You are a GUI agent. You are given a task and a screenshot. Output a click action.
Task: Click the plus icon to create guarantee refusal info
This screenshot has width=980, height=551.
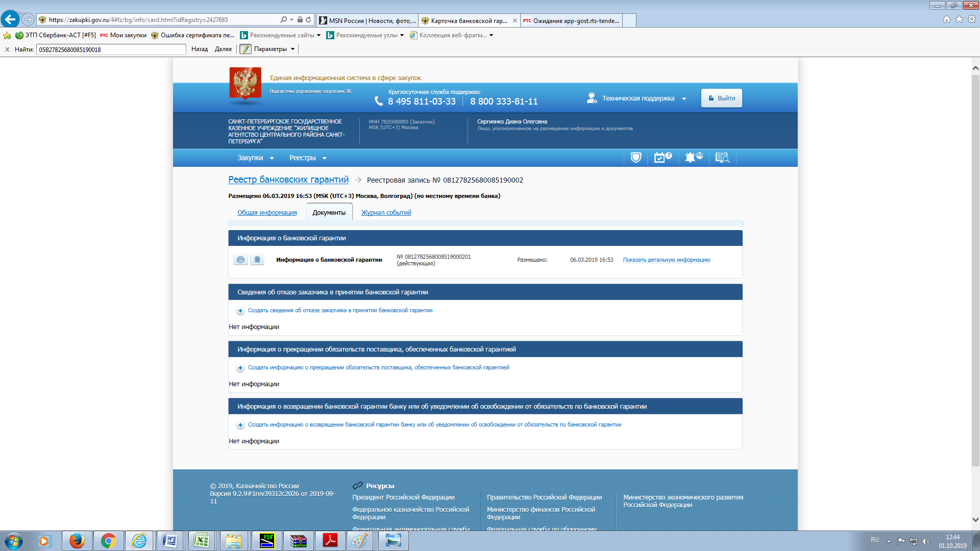(240, 311)
